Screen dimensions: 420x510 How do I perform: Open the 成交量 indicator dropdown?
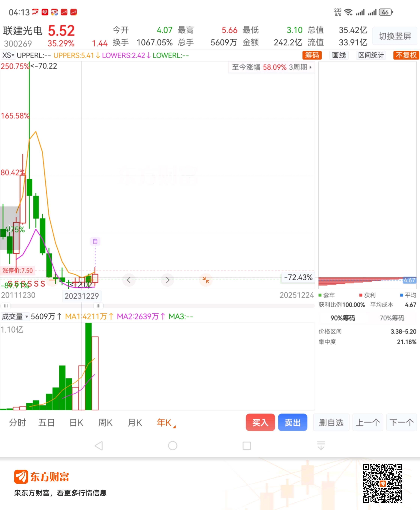pyautogui.click(x=15, y=317)
